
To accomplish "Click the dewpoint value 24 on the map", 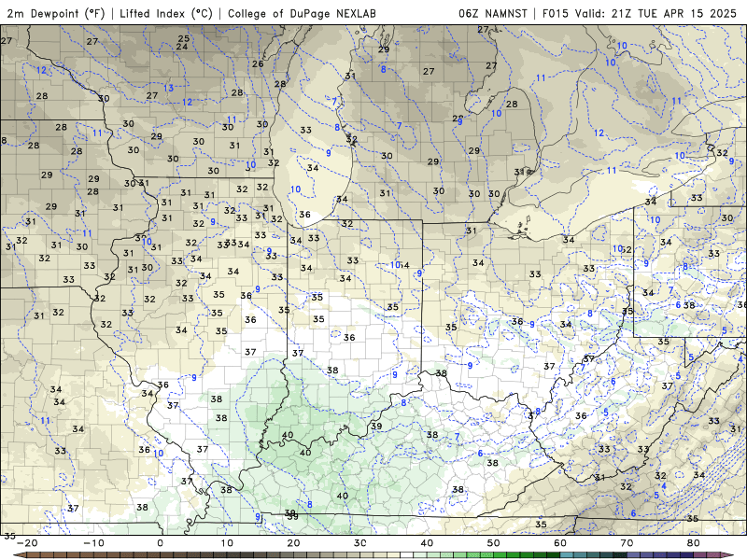I will (181, 47).
